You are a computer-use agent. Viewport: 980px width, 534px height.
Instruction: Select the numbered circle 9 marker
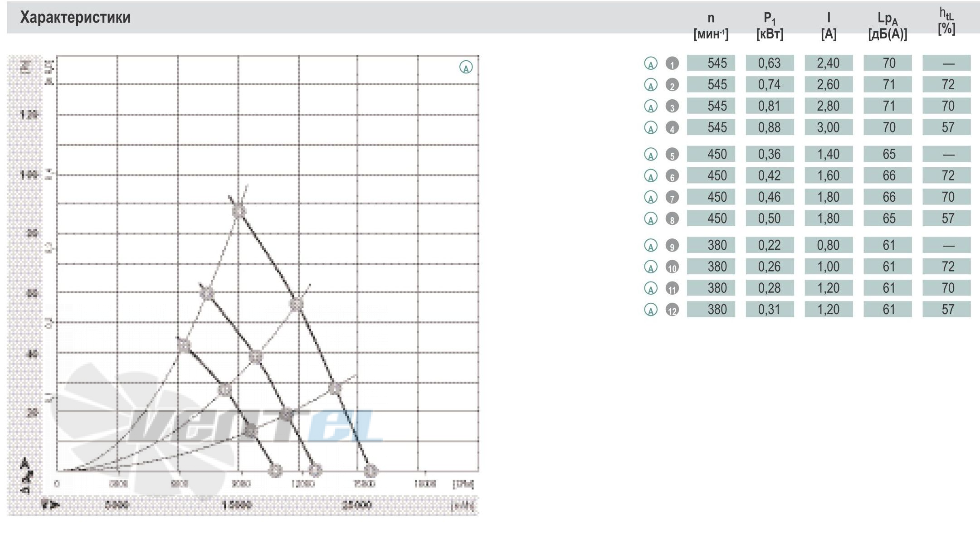pos(672,246)
